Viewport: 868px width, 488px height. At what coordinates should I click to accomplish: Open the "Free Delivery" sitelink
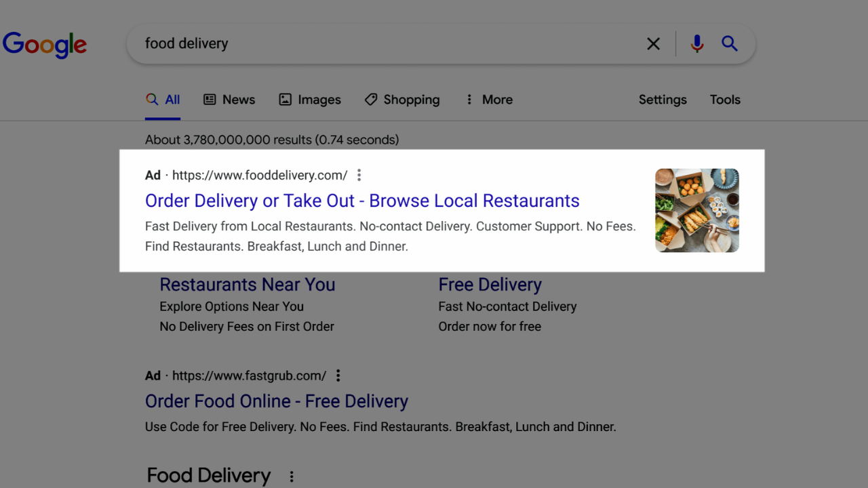coord(490,285)
